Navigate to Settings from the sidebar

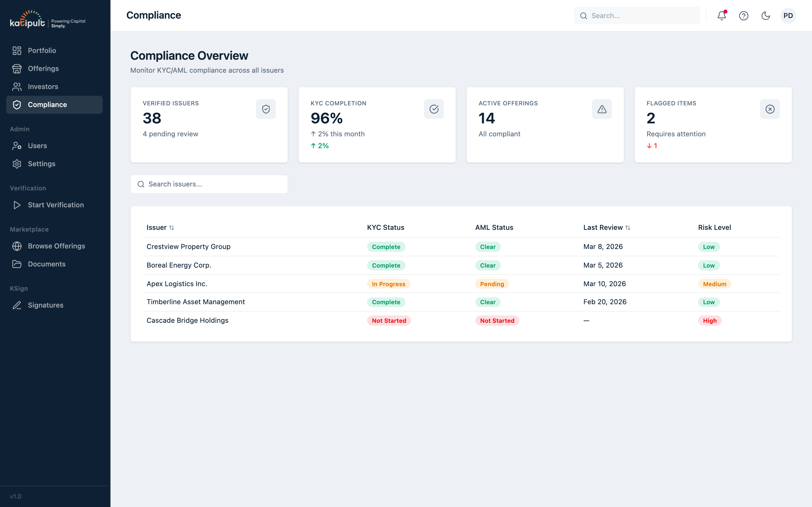point(42,164)
